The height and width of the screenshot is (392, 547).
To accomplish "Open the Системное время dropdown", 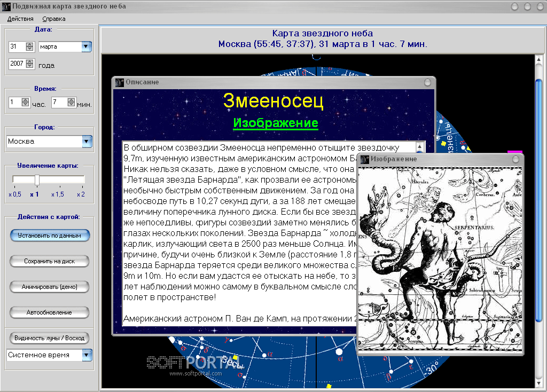I will click(87, 355).
